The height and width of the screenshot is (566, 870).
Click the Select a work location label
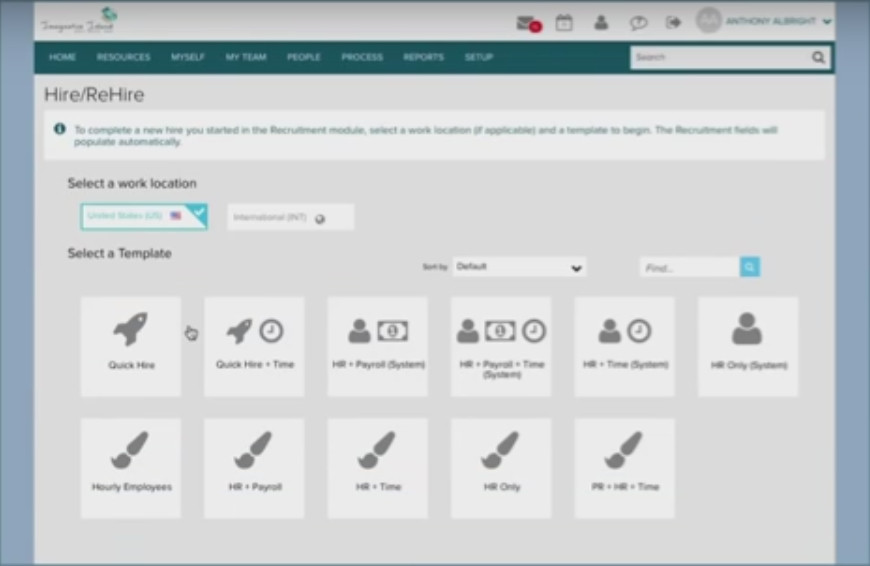pos(132,183)
